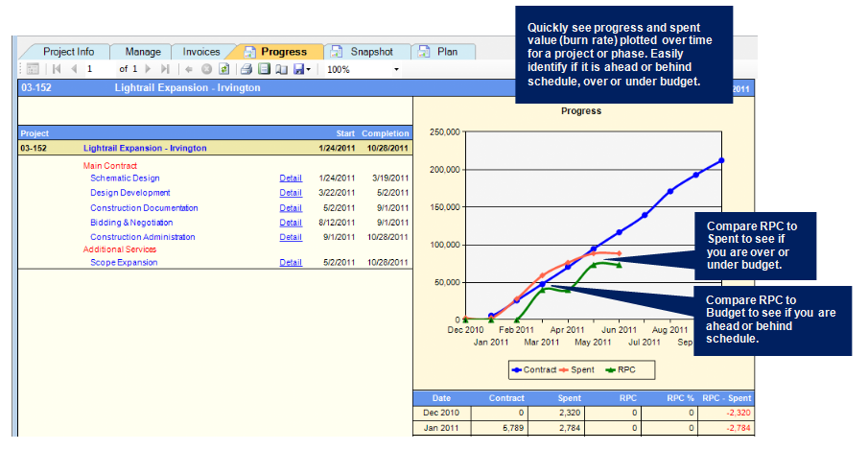The width and height of the screenshot is (868, 474).
Task: Click the Print report icon
Action: pyautogui.click(x=246, y=69)
